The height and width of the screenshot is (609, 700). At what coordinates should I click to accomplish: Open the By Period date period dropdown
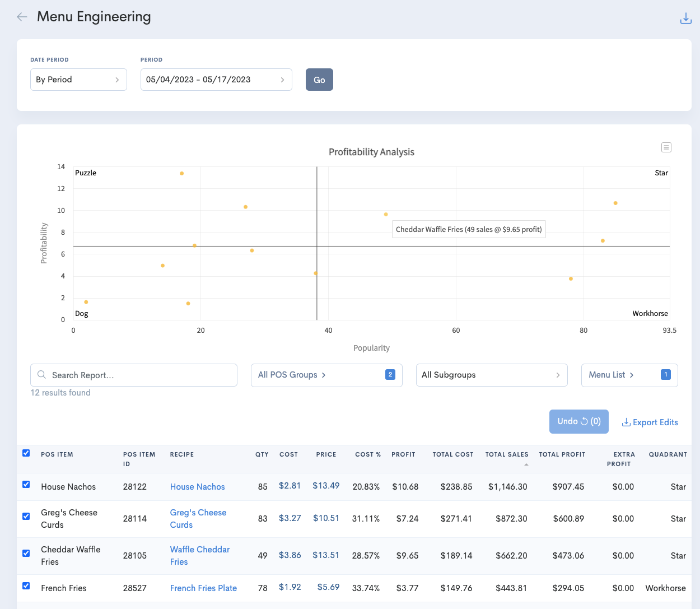78,80
